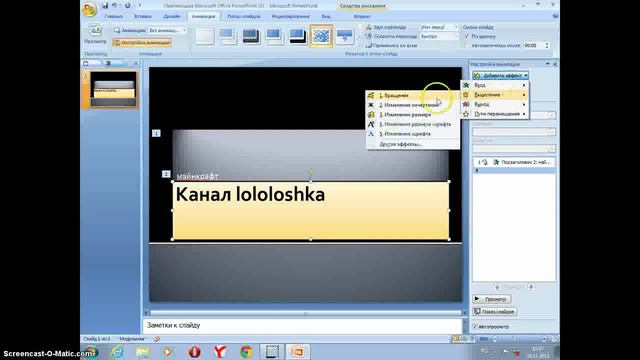This screenshot has height=360, width=640.
Task: Open Opera browser from the taskbar
Action: [x=194, y=351]
